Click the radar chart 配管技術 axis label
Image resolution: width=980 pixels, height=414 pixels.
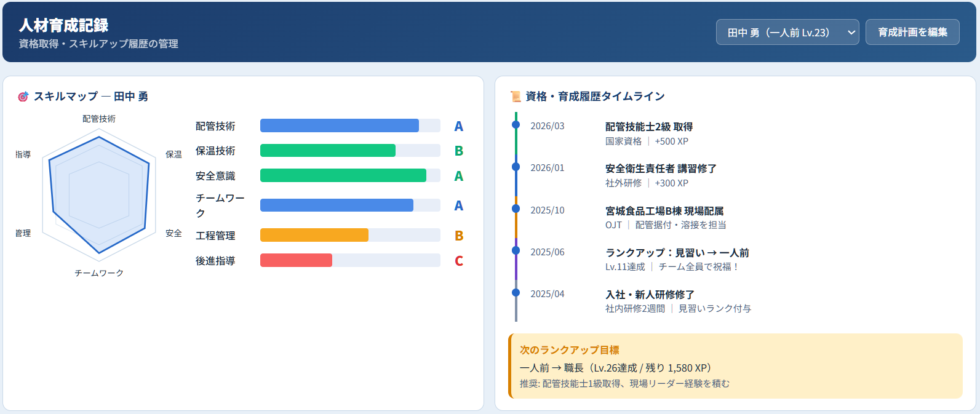tap(99, 119)
